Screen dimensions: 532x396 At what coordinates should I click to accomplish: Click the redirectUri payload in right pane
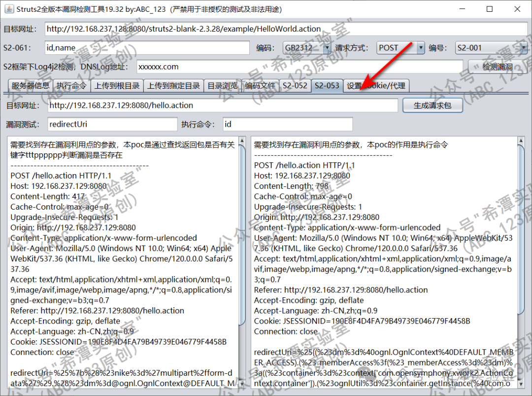(383, 368)
